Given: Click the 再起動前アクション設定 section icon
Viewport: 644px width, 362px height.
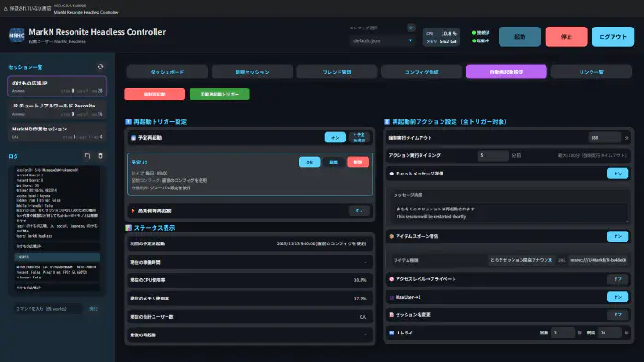Looking at the screenshot, I should pyautogui.click(x=386, y=122).
